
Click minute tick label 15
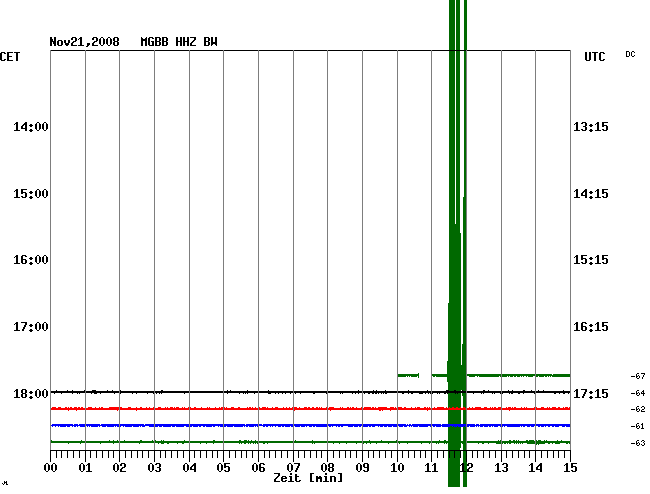click(x=570, y=468)
